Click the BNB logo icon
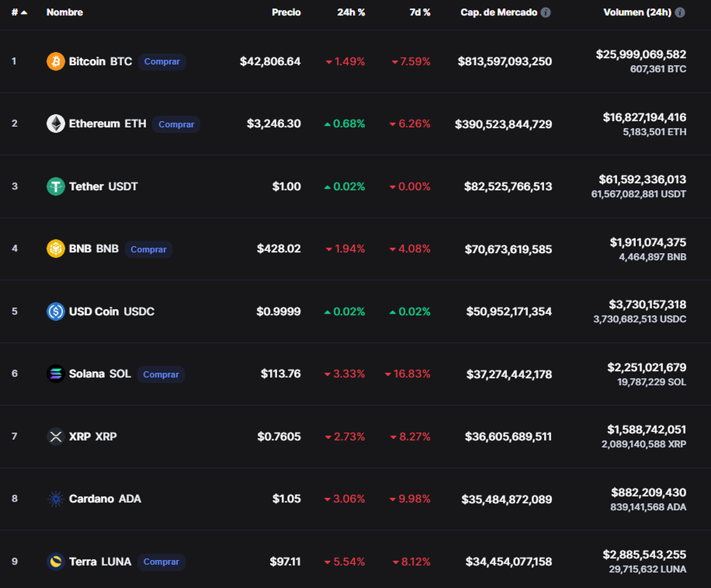 [x=55, y=249]
